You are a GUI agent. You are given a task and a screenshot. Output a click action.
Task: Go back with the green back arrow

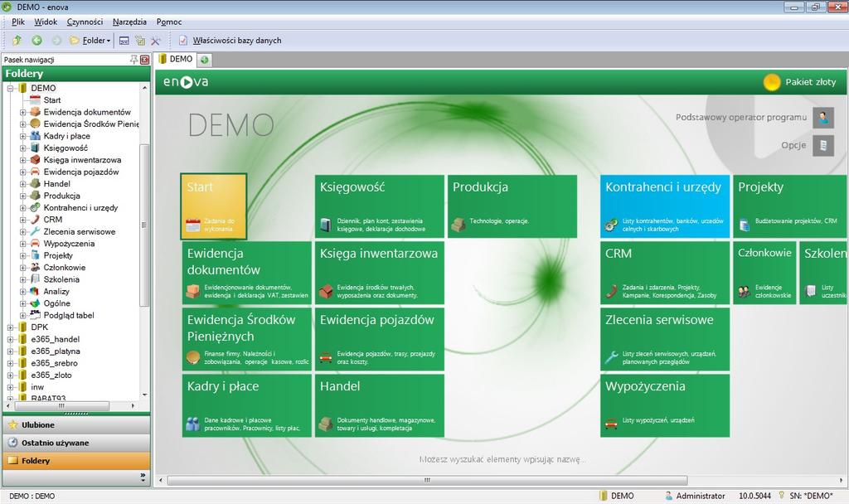point(36,40)
